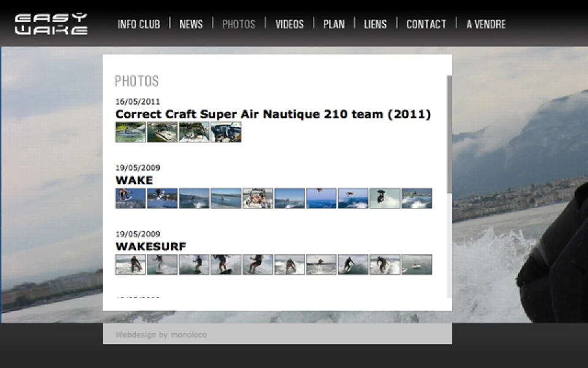This screenshot has height=368, width=588.
Task: Open the VIDEOS section
Action: click(290, 25)
